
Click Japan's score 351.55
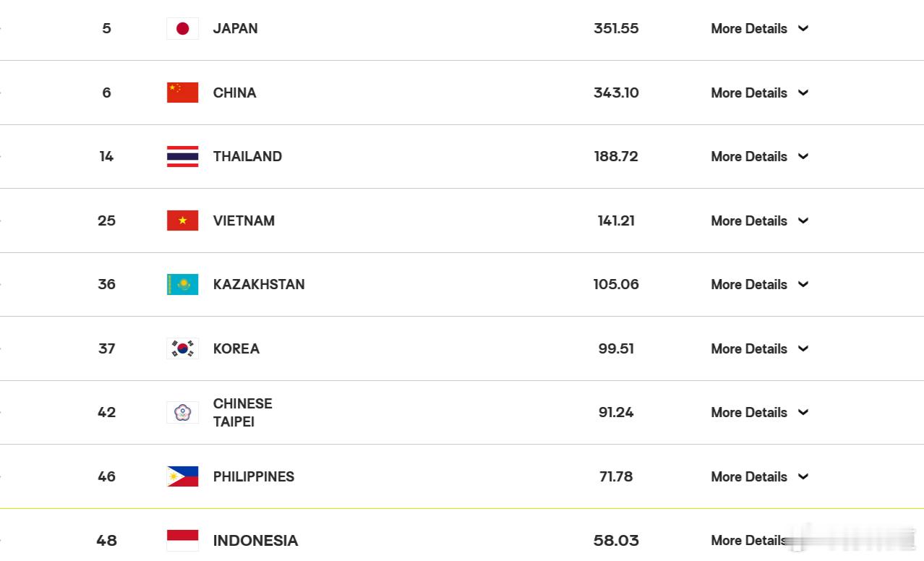pos(616,29)
